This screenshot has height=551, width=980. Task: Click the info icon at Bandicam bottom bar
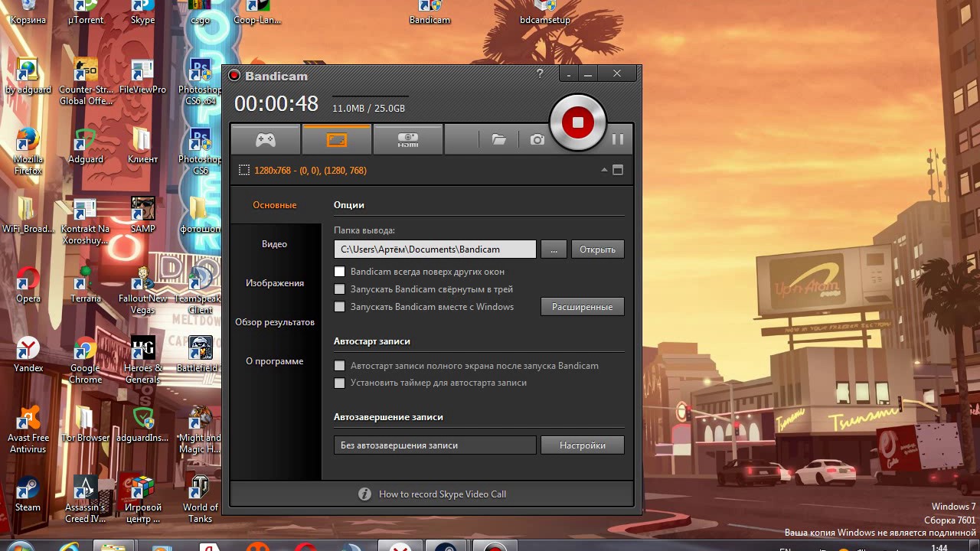[365, 494]
